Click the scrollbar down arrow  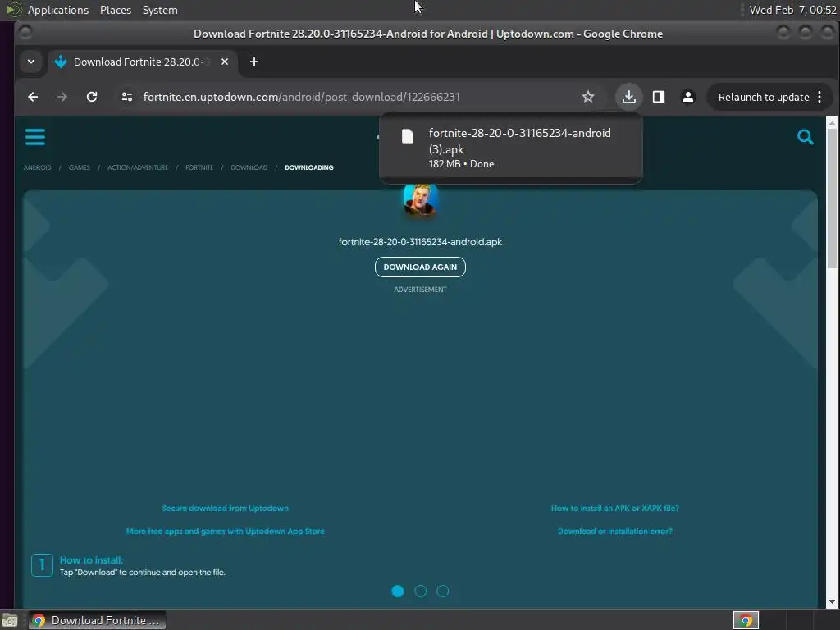(x=832, y=602)
